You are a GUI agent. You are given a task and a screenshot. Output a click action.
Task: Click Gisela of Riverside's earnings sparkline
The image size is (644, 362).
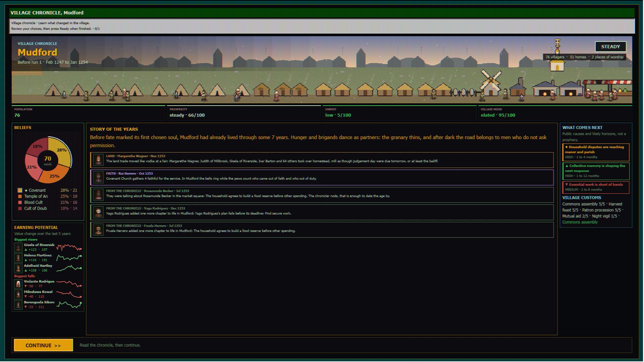pos(69,248)
